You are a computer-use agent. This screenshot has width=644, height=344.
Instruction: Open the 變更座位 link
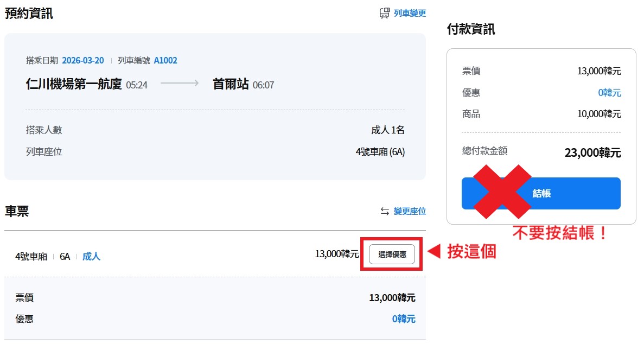(x=410, y=212)
